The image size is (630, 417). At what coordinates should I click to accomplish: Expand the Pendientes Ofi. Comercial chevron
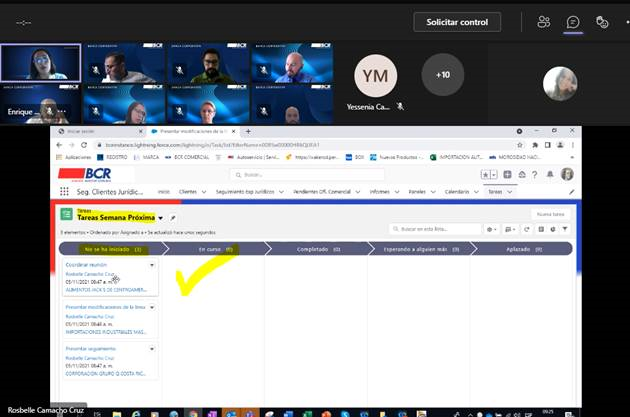coord(358,192)
